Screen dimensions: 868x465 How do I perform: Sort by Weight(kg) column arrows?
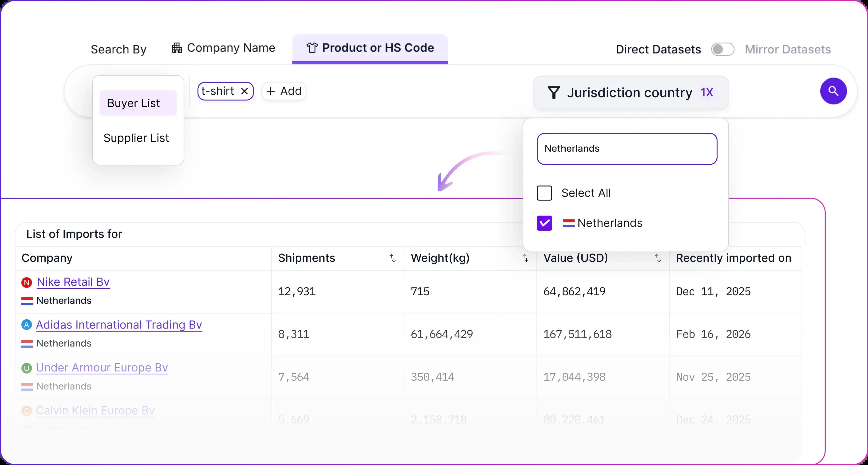525,258
